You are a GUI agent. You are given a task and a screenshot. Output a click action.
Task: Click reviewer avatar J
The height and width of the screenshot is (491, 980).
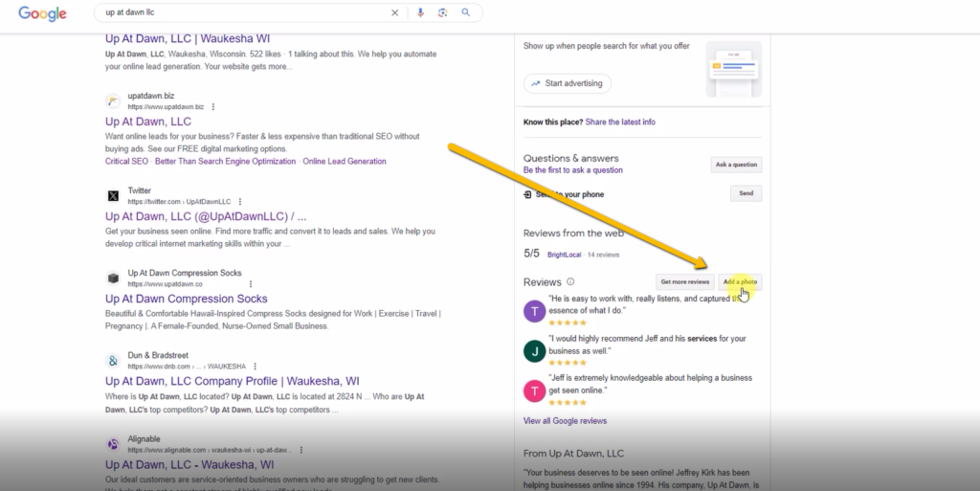click(534, 351)
